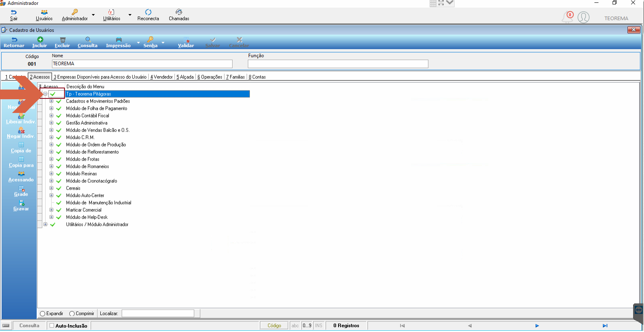The height and width of the screenshot is (332, 644).
Task: Open the Senha dropdown arrow
Action: click(163, 42)
